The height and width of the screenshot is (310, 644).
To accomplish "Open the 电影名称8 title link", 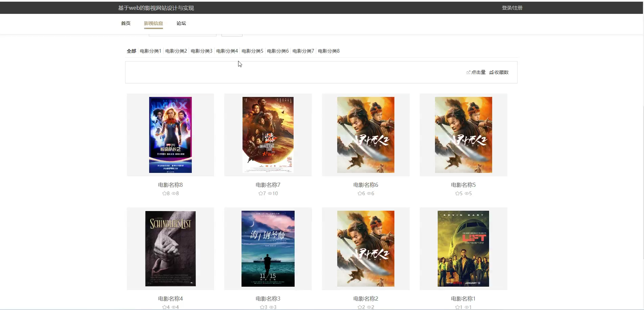I will 170,185.
